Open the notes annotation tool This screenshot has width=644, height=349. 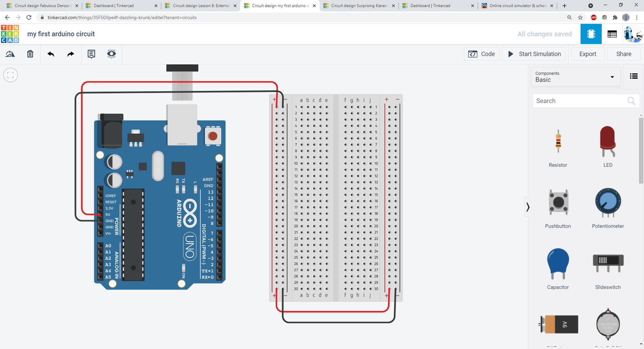coord(91,54)
